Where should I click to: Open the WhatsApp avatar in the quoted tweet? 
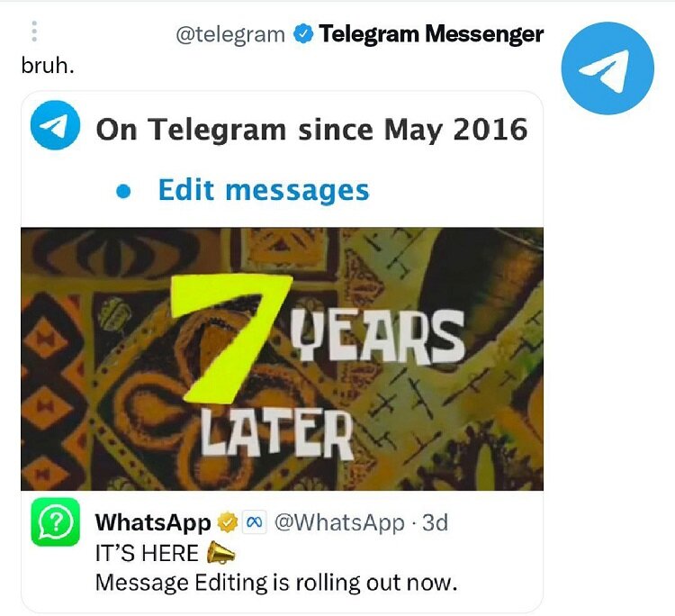(56, 521)
